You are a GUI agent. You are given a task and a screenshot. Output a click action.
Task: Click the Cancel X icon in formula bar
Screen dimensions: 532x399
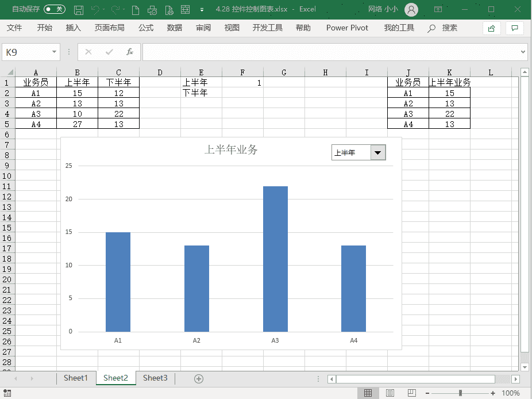point(88,52)
